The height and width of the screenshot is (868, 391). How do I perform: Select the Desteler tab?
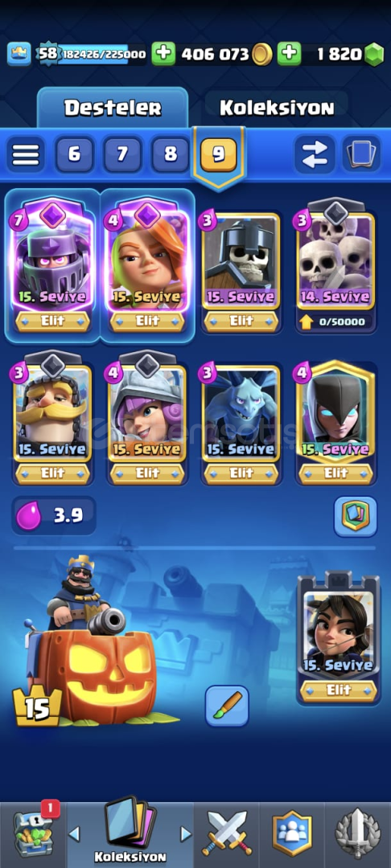pos(113,108)
